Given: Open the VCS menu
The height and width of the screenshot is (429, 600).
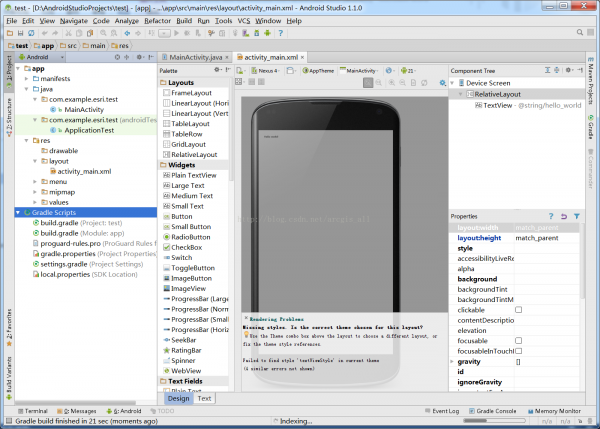Looking at the screenshot, I should [x=244, y=21].
